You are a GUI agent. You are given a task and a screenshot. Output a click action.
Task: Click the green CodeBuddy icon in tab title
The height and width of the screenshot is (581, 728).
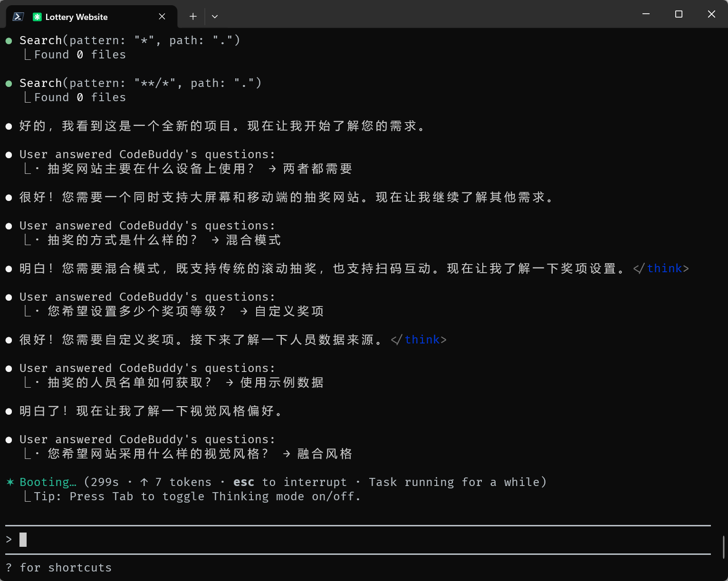point(37,17)
